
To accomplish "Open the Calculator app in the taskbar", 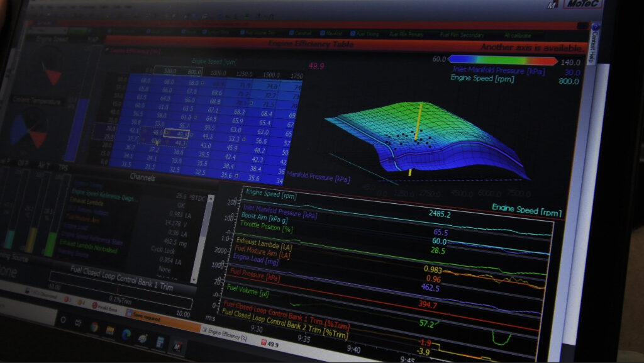I will point(160,342).
